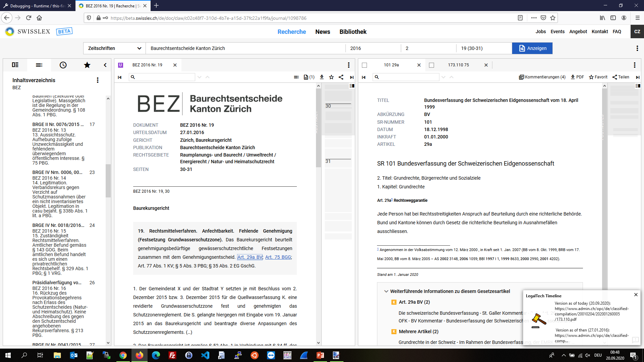Image resolution: width=644 pixels, height=362 pixels.
Task: Collapse Weiterführende Informationen section
Action: tap(386, 291)
